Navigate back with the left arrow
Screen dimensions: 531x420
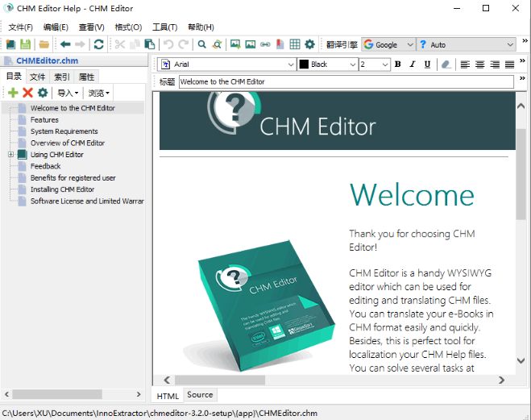(65, 44)
